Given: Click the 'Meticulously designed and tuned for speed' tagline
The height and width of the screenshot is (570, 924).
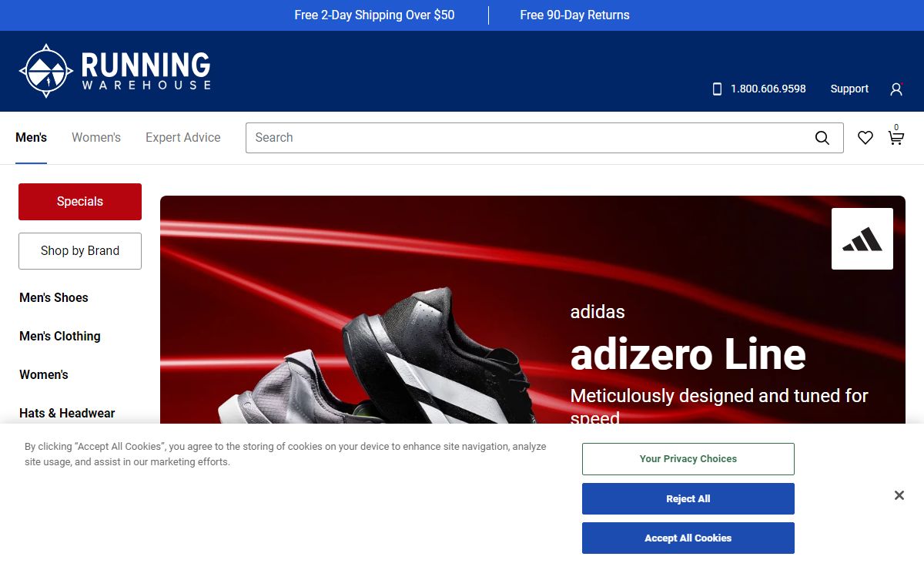Looking at the screenshot, I should (719, 405).
